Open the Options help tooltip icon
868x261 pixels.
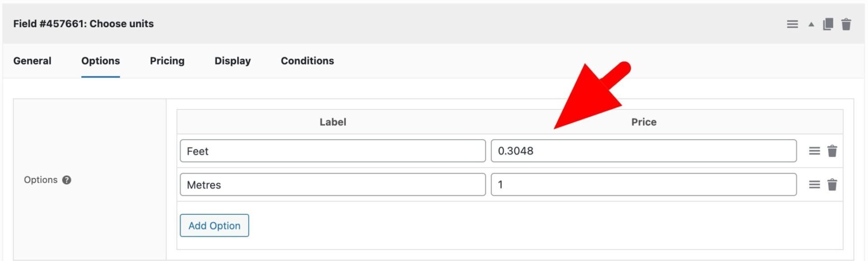point(66,180)
